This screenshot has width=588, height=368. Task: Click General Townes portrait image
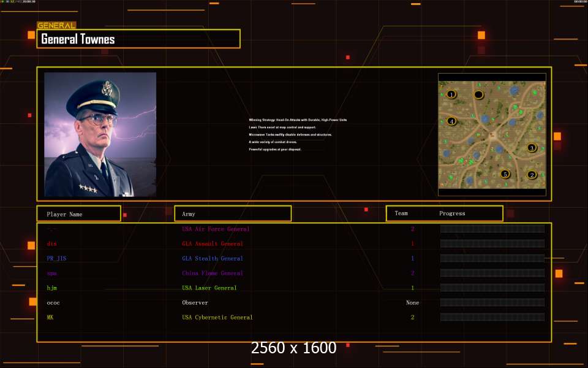tap(100, 134)
